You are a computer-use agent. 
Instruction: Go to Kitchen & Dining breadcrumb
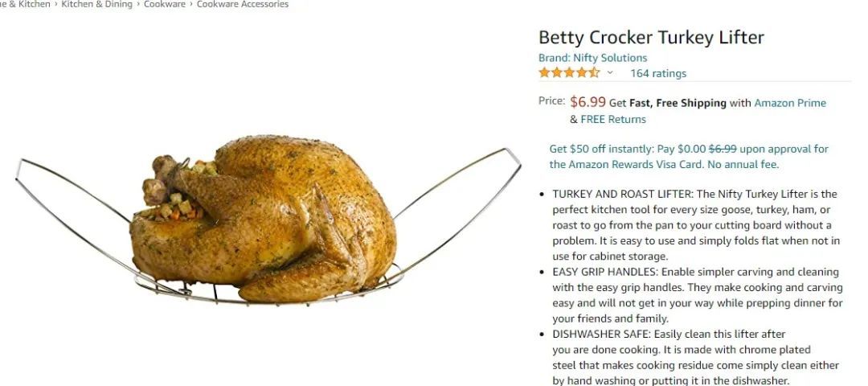pyautogui.click(x=97, y=5)
